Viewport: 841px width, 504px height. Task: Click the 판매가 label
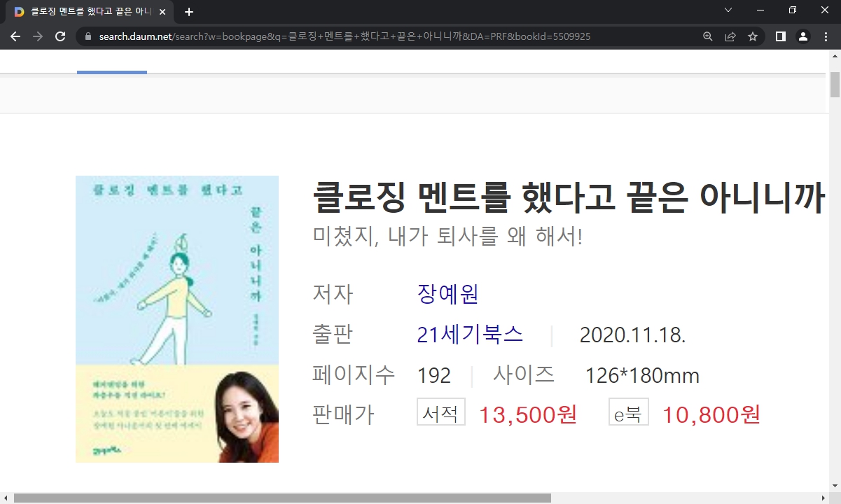[x=343, y=415]
